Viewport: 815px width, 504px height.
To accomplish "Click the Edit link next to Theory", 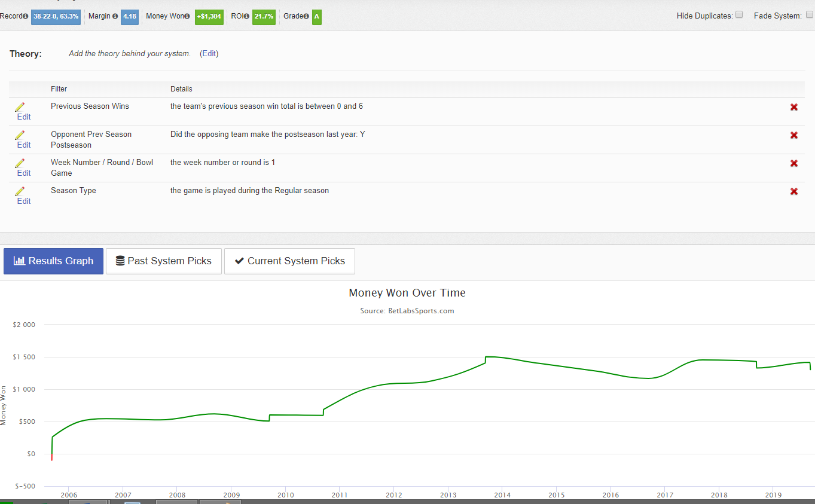I will tap(209, 54).
